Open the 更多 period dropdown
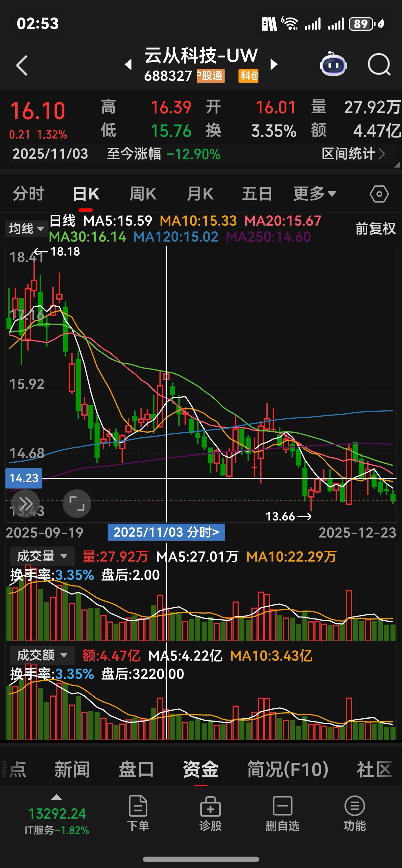Image resolution: width=402 pixels, height=868 pixels. 315,194
